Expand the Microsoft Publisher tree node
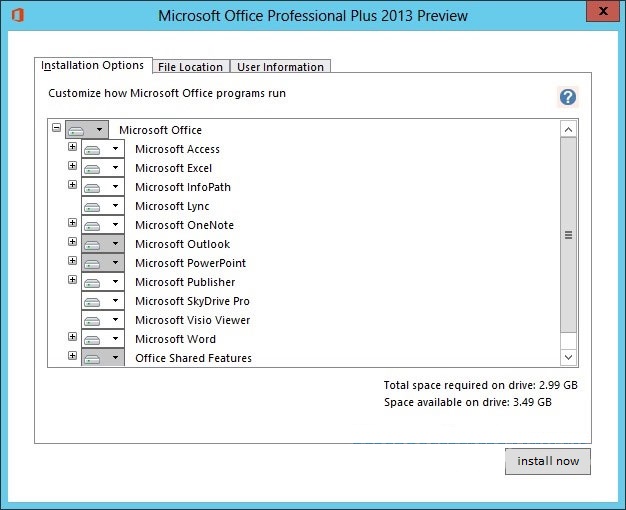This screenshot has width=626, height=510. tap(72, 280)
